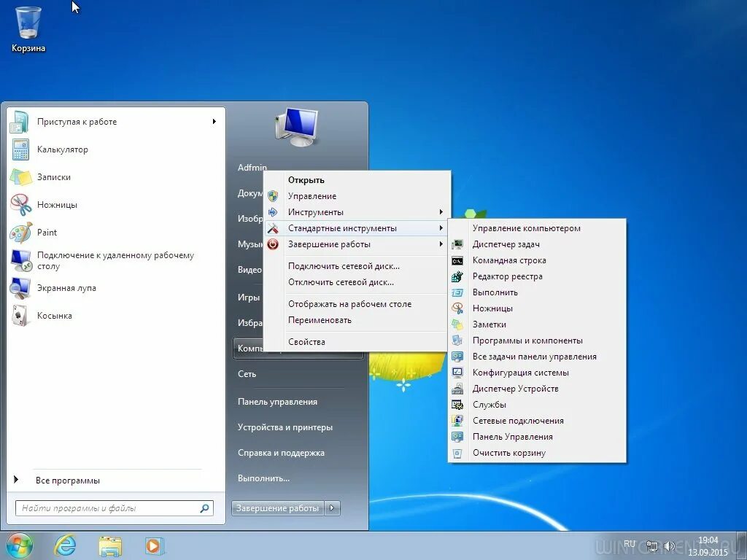Open the shutdown options arrow button
747x560 pixels.
(x=332, y=508)
